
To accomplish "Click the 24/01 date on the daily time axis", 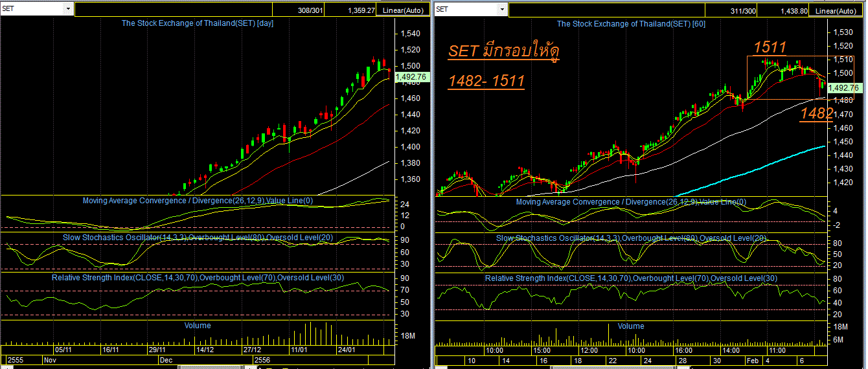I will pos(347,350).
